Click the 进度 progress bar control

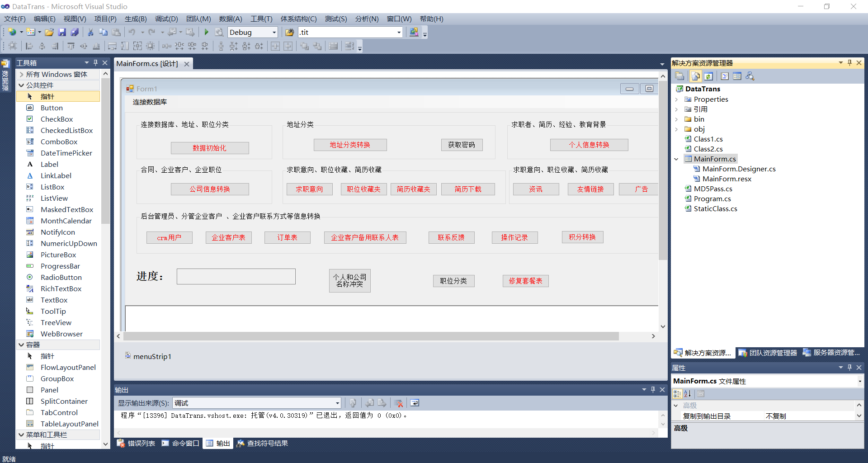236,276
